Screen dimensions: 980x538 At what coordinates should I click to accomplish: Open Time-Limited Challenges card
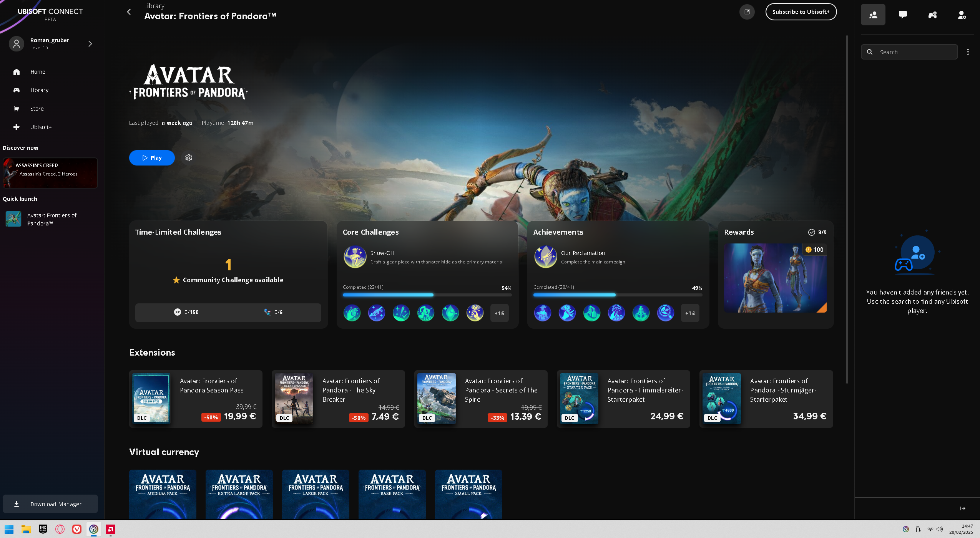[x=228, y=275]
